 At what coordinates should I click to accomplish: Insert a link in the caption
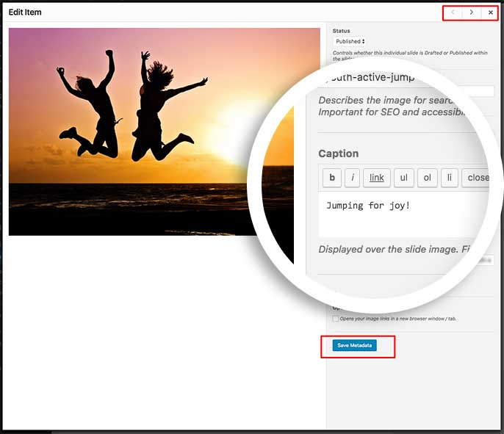tap(377, 178)
